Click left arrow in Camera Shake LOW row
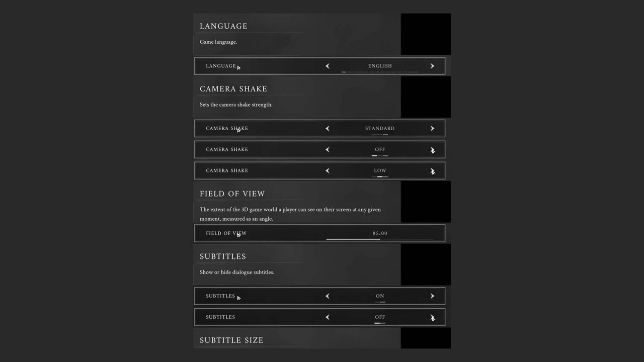This screenshot has width=644, height=362. coord(328,170)
